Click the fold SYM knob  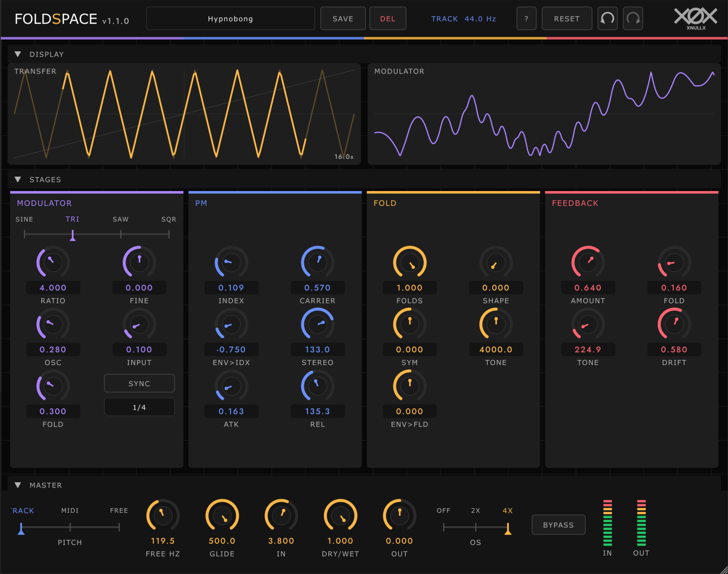click(x=410, y=324)
